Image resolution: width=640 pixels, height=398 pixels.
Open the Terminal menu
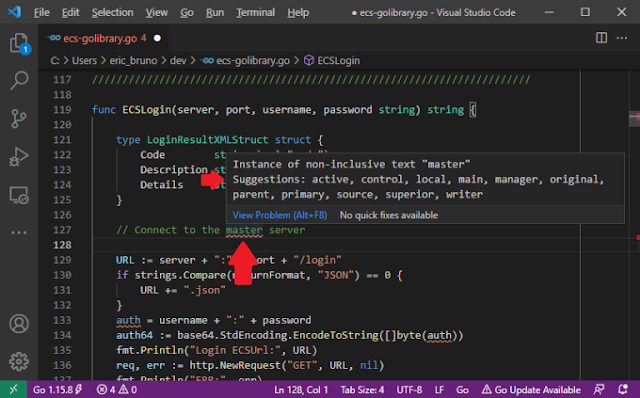click(x=256, y=13)
